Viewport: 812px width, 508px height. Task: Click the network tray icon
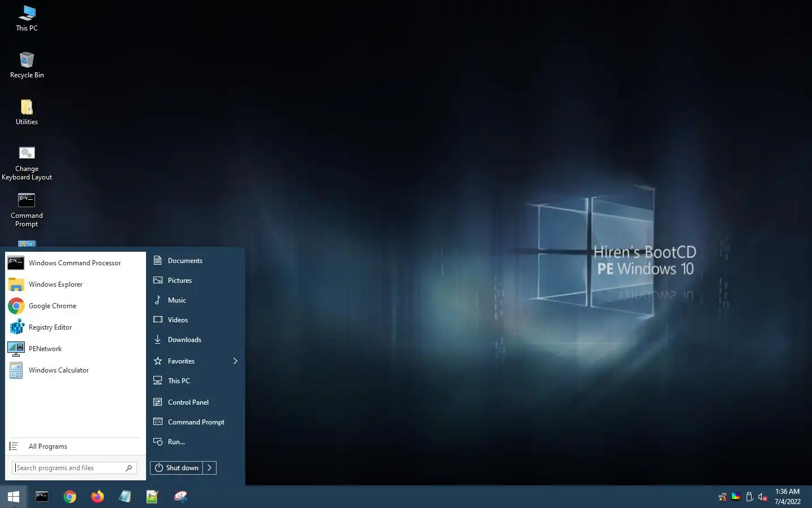click(722, 497)
